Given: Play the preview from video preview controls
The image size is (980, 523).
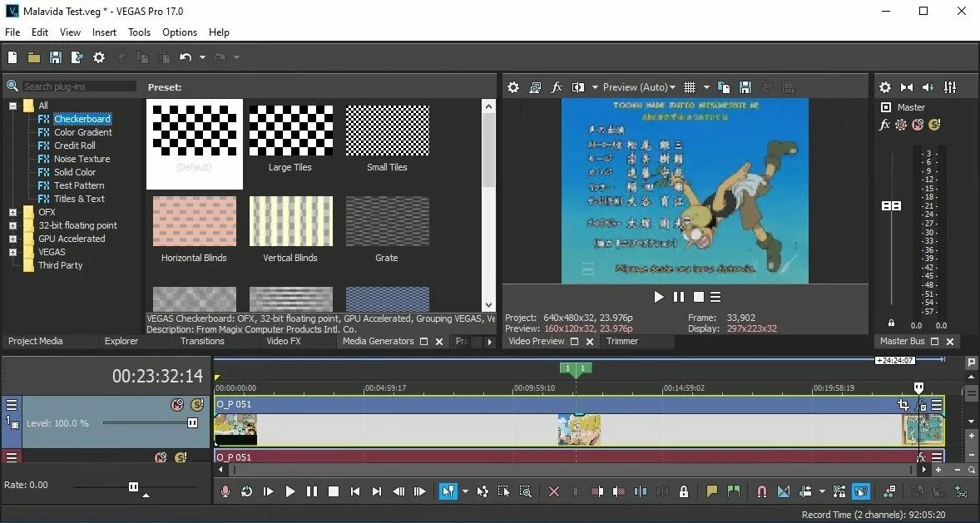Looking at the screenshot, I should 658,298.
